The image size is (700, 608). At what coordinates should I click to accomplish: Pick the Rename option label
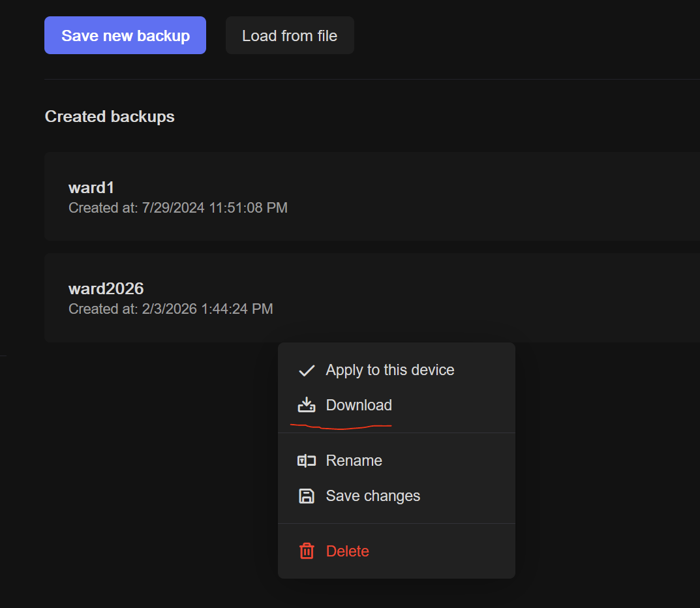tap(354, 461)
